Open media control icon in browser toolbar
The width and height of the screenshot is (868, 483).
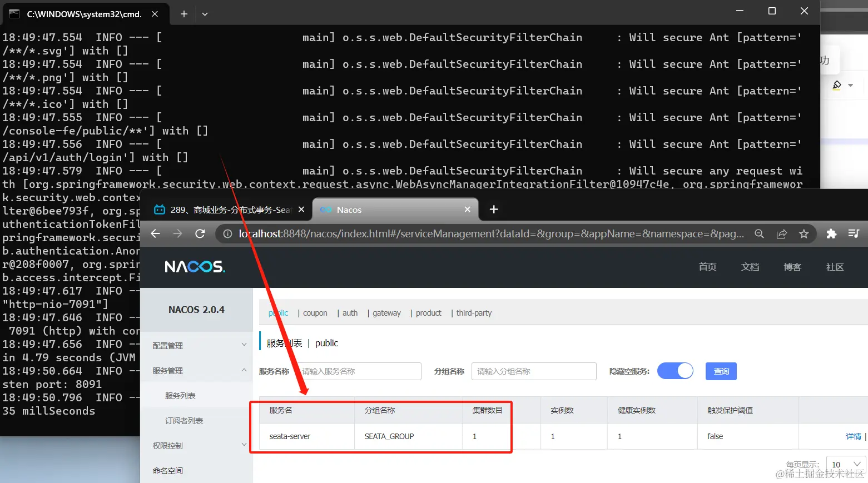[854, 234]
